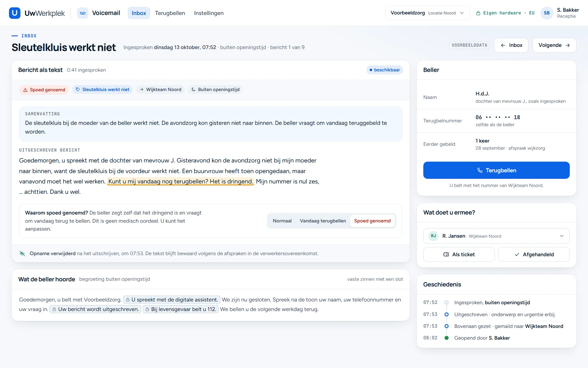Click the lock icon on digitale assistent phrase

tap(128, 300)
